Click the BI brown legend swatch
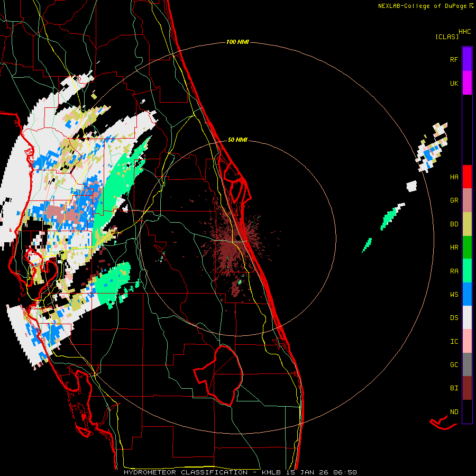This screenshot has width=476, height=476. point(467,388)
